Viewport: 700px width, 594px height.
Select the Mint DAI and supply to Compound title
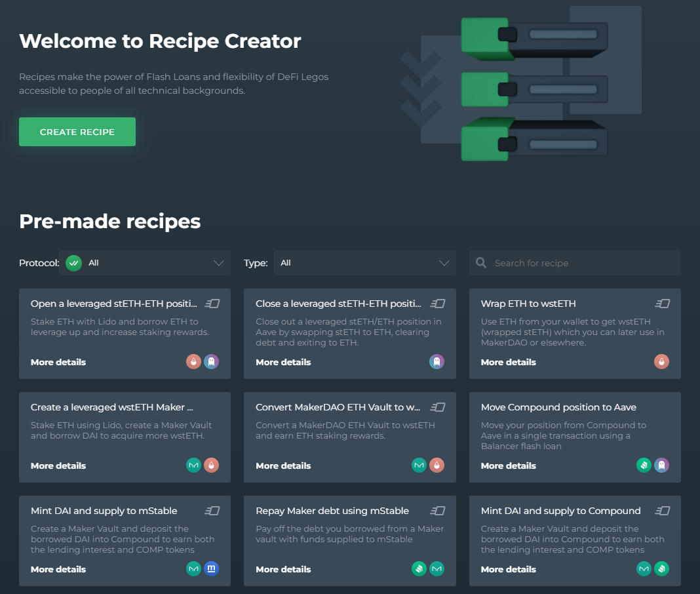[x=560, y=511]
